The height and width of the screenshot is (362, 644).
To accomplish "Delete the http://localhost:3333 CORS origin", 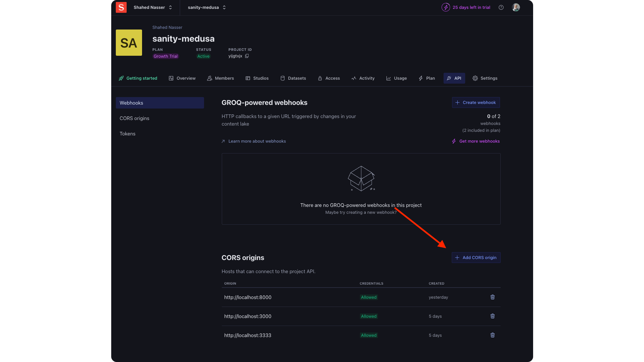I will (492, 335).
